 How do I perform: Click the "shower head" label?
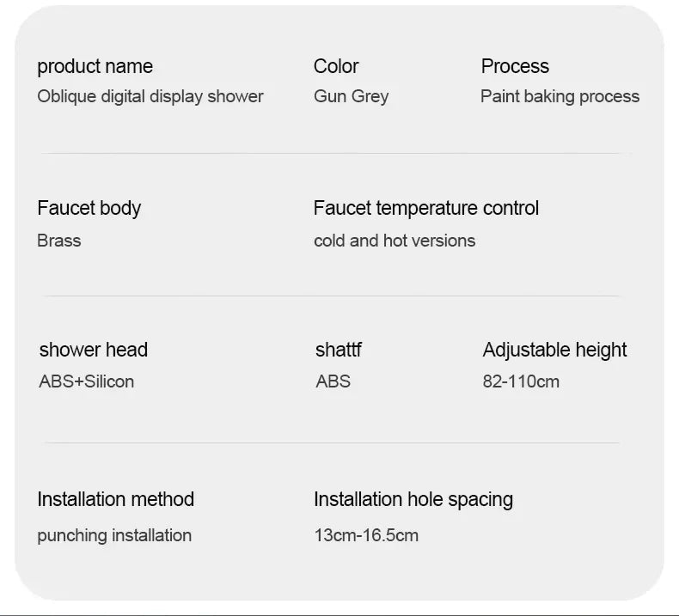pos(93,350)
